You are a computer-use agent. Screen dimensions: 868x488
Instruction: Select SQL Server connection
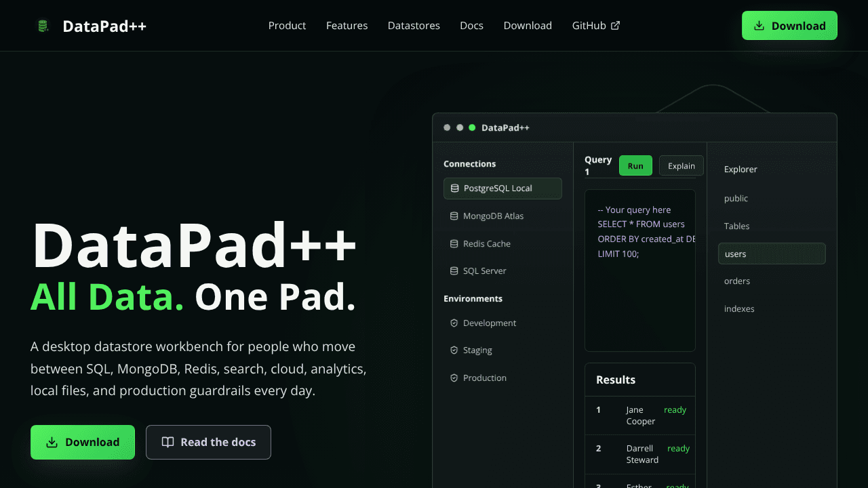click(x=502, y=270)
